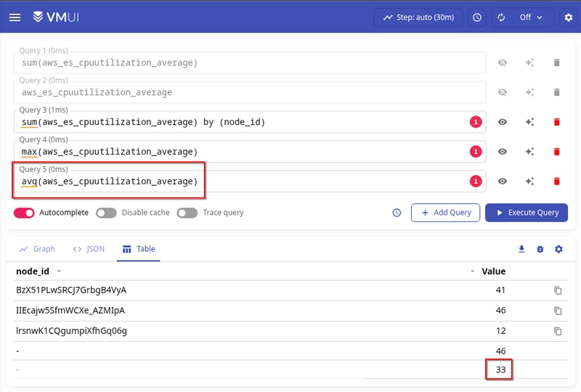The width and height of the screenshot is (581, 392).
Task: Download table data icon
Action: click(x=521, y=249)
